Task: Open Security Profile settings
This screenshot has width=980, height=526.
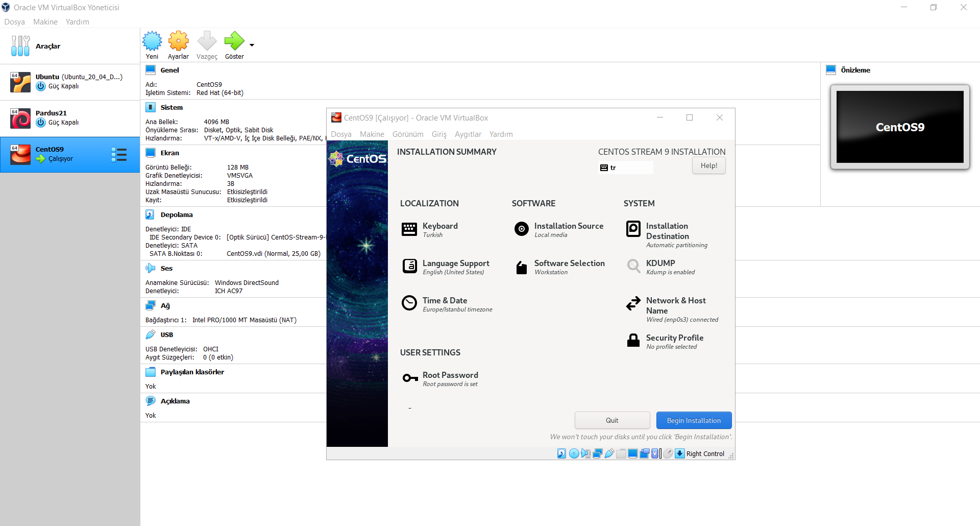Action: click(x=665, y=342)
